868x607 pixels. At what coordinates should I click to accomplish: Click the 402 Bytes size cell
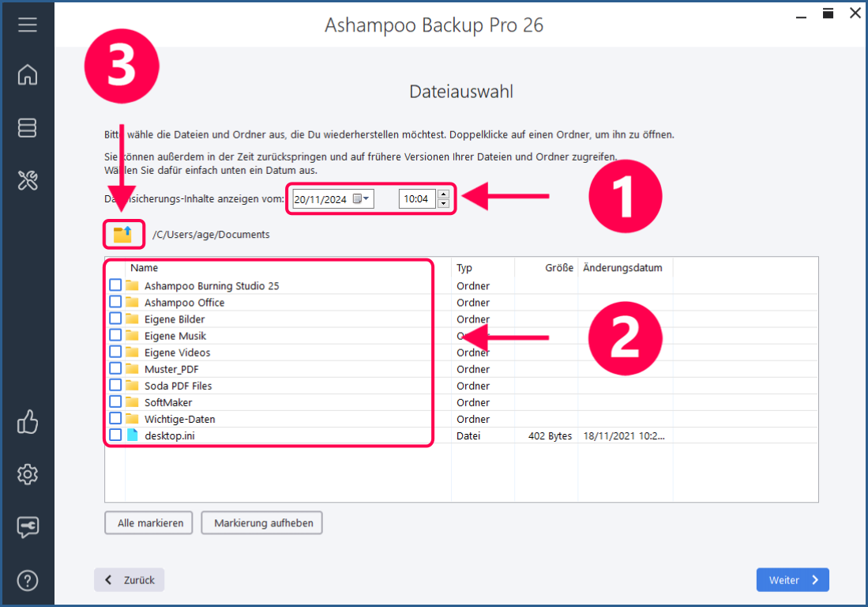(x=550, y=435)
